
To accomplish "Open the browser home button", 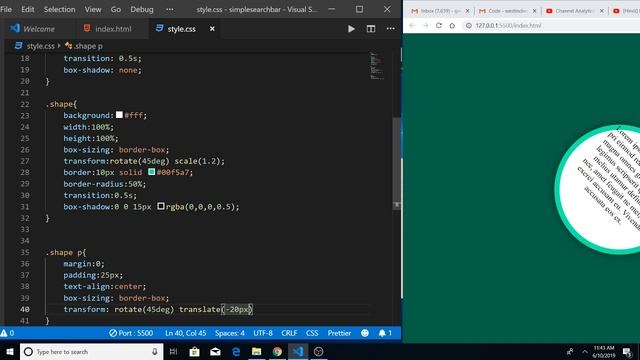I will tap(452, 25).
